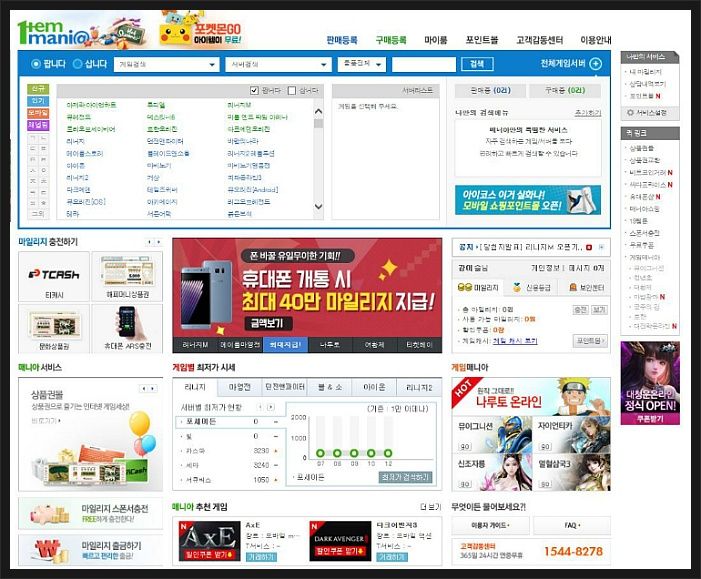This screenshot has width=701, height=579.
Task: Open mileage smartphone charge piggy bank banner
Action: click(91, 513)
